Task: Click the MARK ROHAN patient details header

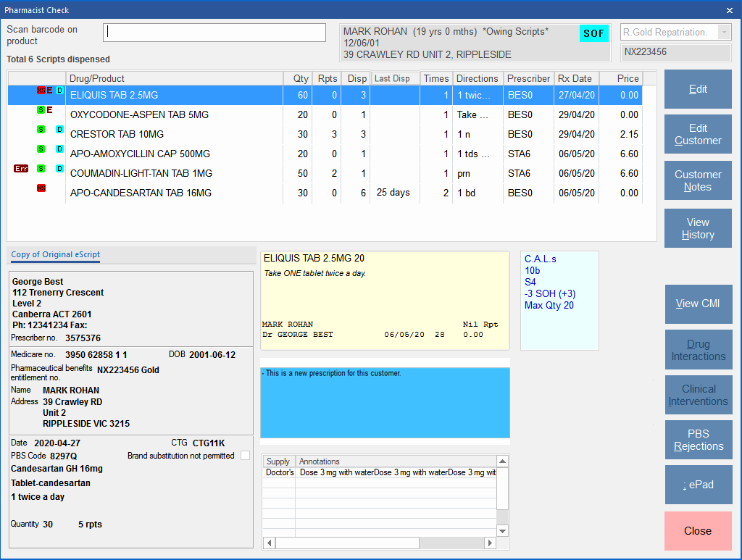Action: [x=475, y=43]
